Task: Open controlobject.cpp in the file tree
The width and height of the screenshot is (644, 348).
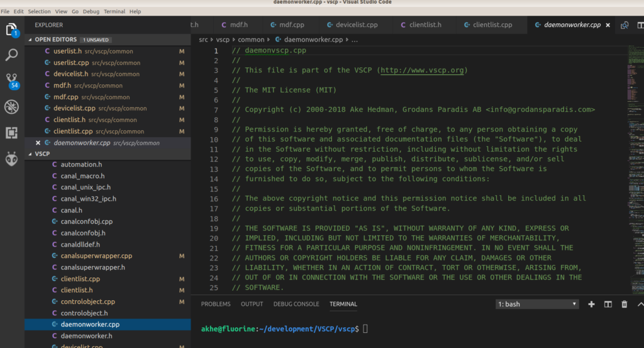Action: click(x=108, y=301)
